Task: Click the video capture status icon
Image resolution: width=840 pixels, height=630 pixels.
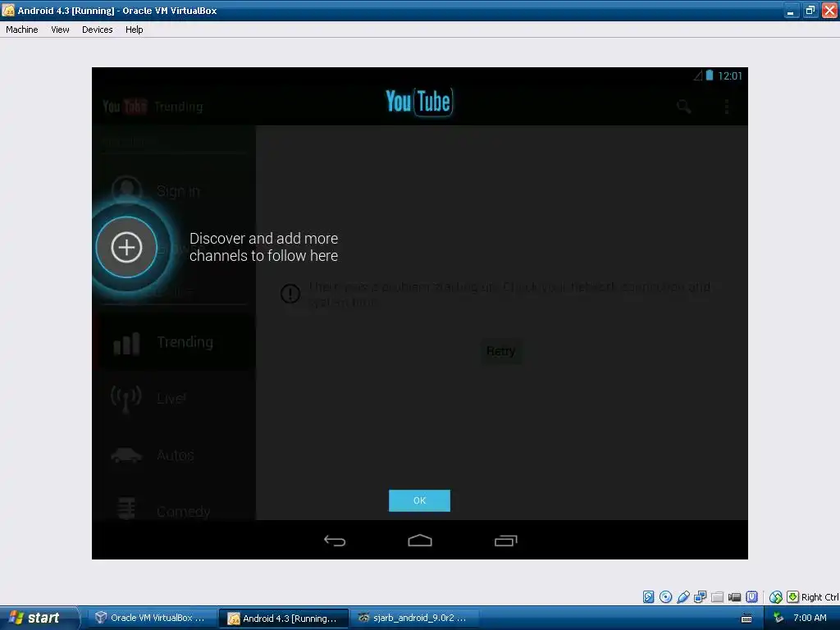Action: point(734,597)
